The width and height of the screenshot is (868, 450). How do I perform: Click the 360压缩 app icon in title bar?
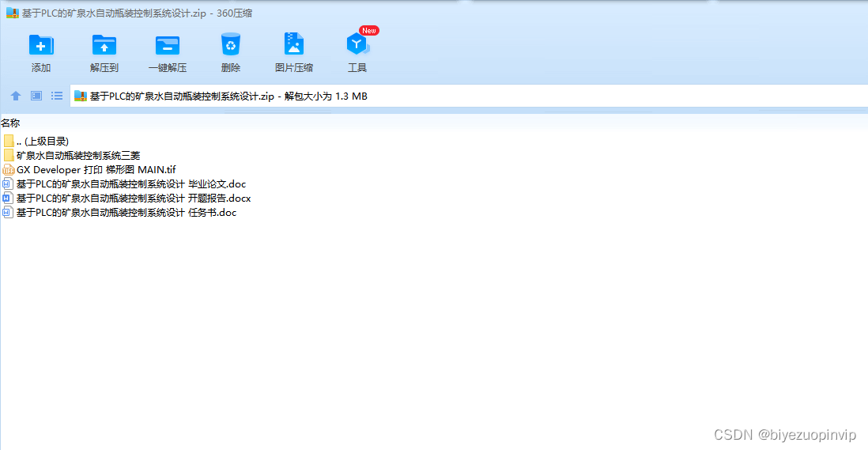12,13
